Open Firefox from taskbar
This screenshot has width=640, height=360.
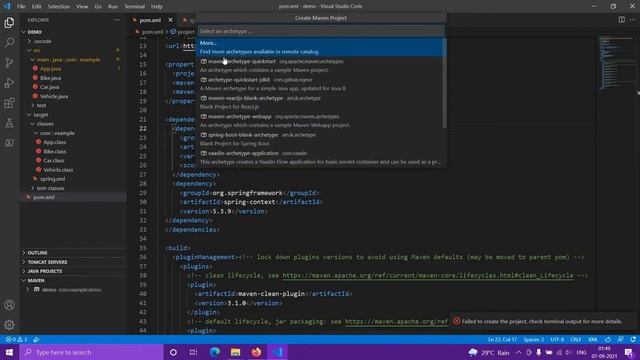click(x=256, y=352)
